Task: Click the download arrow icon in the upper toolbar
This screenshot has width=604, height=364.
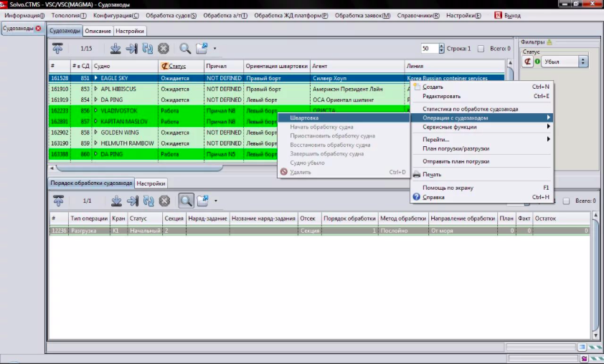Action: (116, 49)
